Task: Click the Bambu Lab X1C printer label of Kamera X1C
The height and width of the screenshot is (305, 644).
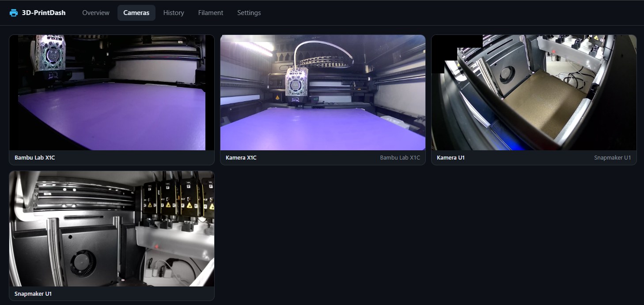Action: pyautogui.click(x=400, y=158)
